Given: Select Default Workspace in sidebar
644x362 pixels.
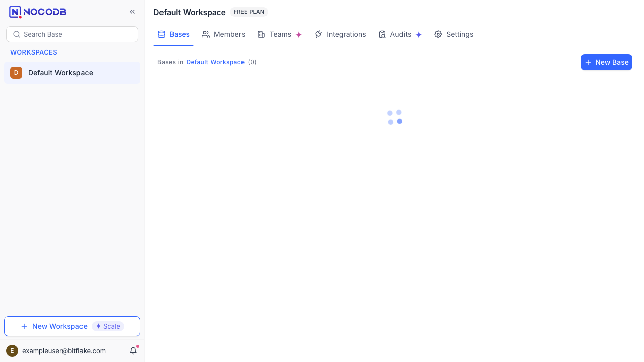Looking at the screenshot, I should (72, 73).
